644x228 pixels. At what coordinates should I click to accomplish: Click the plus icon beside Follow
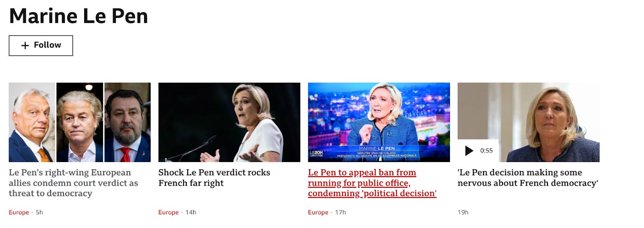pos(25,45)
